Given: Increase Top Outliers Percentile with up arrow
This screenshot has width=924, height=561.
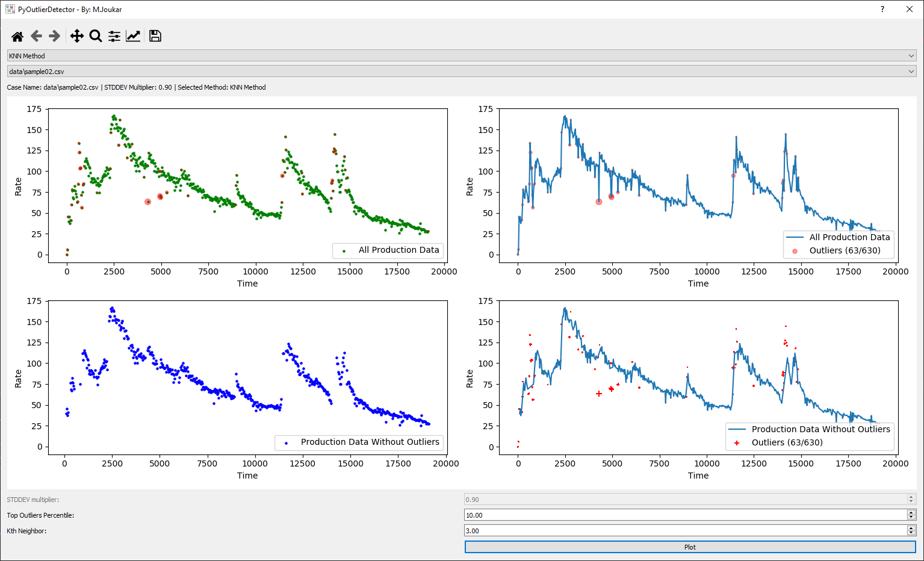Looking at the screenshot, I should point(911,513).
